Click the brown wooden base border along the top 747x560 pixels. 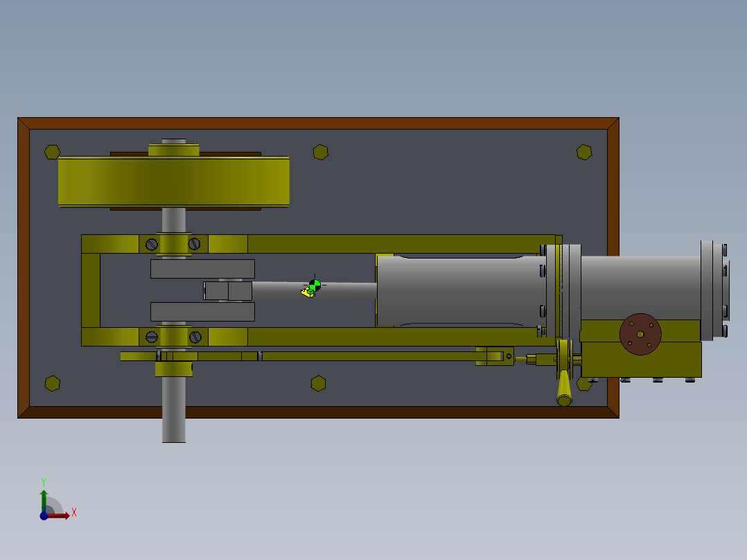[318, 123]
